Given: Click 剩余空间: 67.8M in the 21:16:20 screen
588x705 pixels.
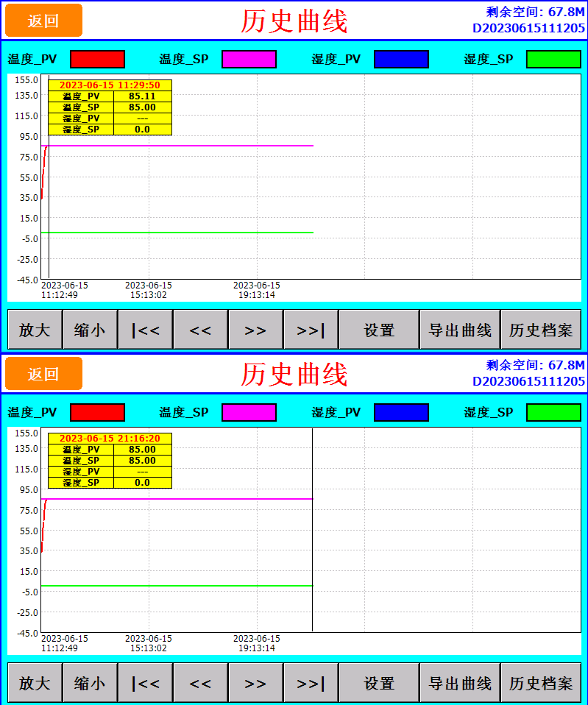Looking at the screenshot, I should (536, 364).
